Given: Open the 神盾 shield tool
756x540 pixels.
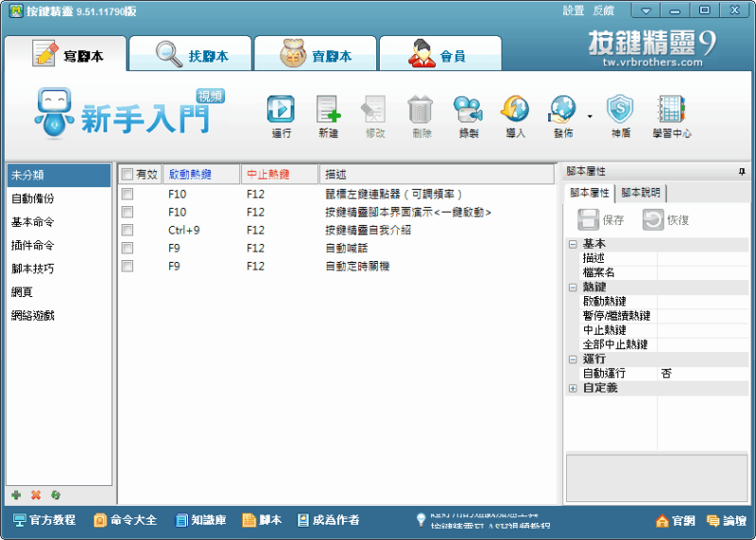Looking at the screenshot, I should (x=621, y=116).
